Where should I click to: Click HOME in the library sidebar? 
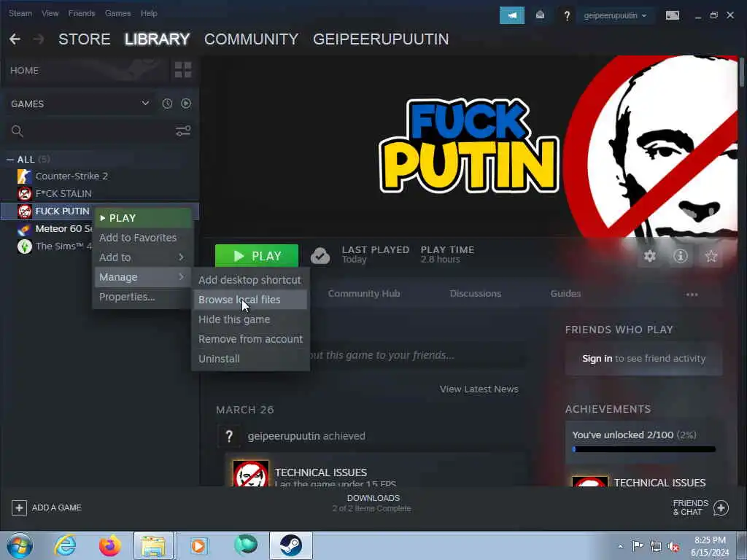24,71
